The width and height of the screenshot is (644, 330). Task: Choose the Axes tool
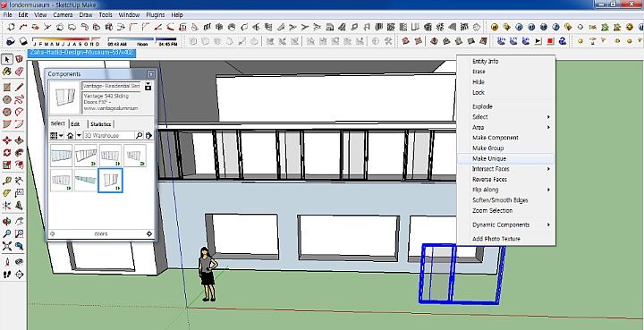7,205
